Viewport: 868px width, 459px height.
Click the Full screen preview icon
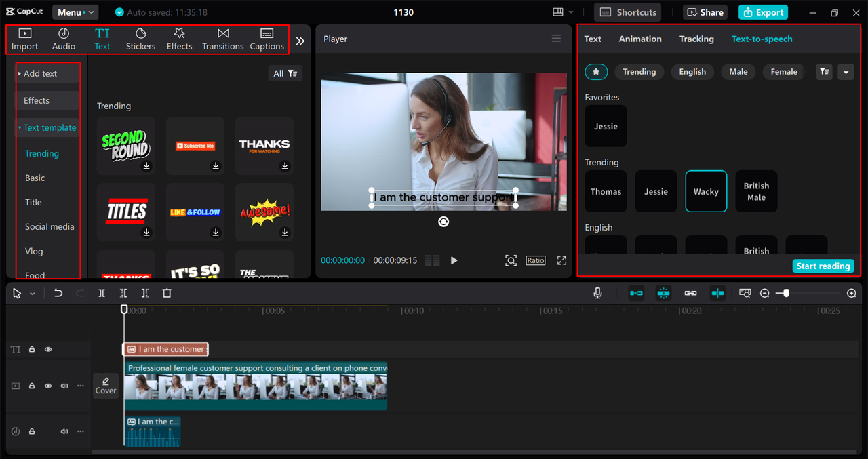(x=561, y=260)
